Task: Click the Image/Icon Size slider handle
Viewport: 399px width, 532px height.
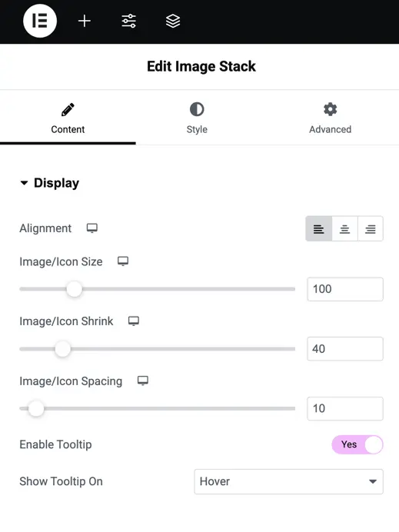Action: point(75,289)
